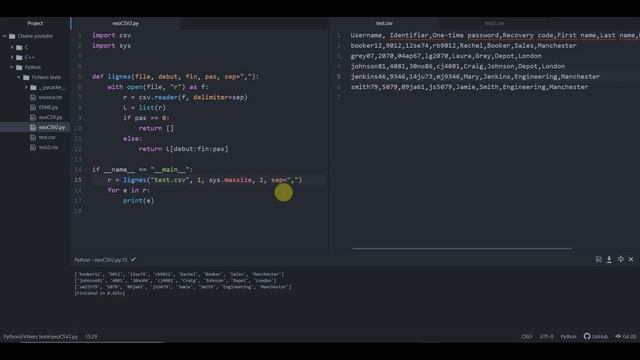
Task: Click the download output icon in script panel
Action: pos(609,260)
